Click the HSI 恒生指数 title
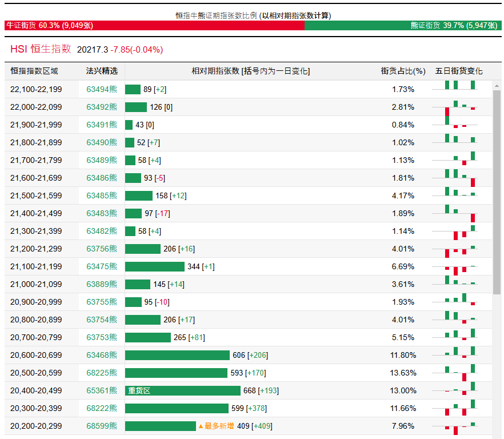 point(41,49)
